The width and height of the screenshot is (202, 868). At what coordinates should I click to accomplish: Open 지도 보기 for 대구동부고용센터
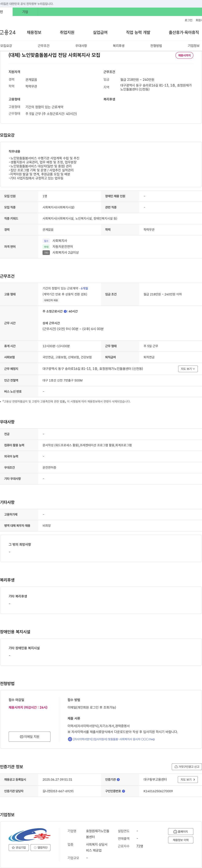click(187, 779)
